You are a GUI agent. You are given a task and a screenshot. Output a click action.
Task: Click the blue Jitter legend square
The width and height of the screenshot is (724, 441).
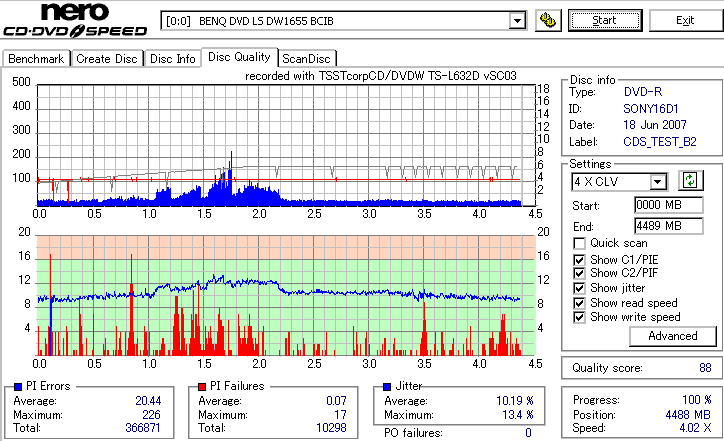pyautogui.click(x=387, y=387)
